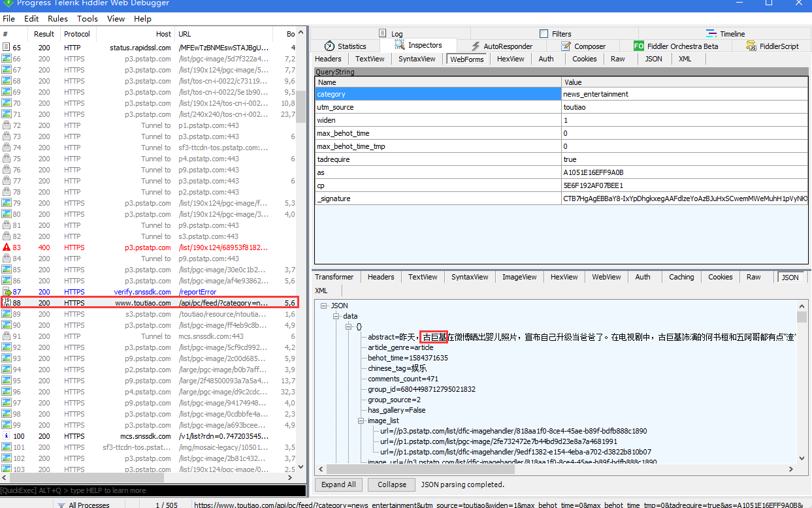Open the Statistics tab via its clock icon
Viewport: 812px width, 508px height.
pyautogui.click(x=329, y=46)
